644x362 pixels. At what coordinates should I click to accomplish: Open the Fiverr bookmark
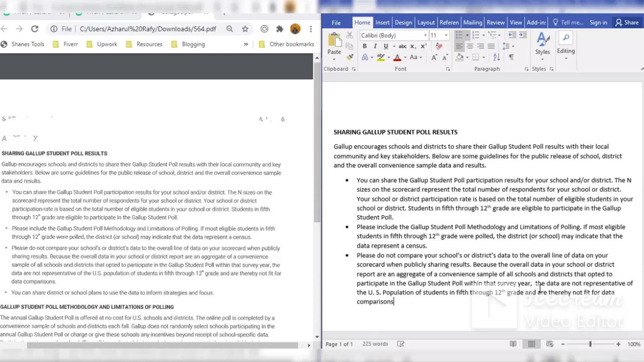tap(66, 44)
